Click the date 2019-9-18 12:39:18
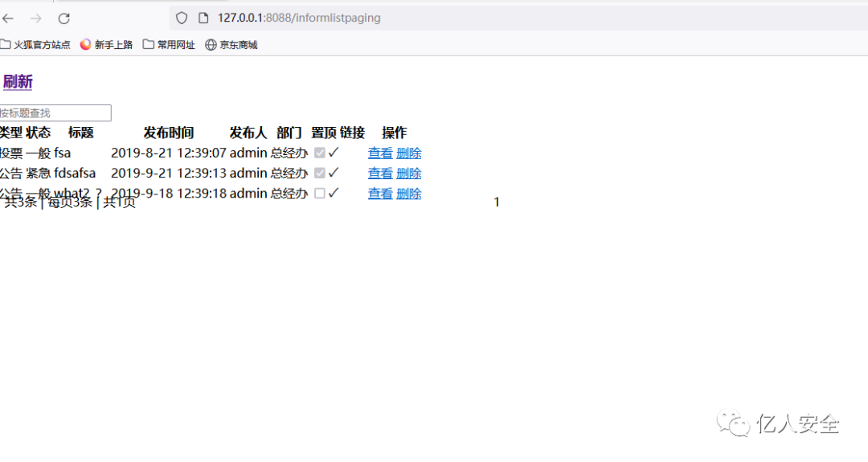Screen dimensions: 868x462 169,194
